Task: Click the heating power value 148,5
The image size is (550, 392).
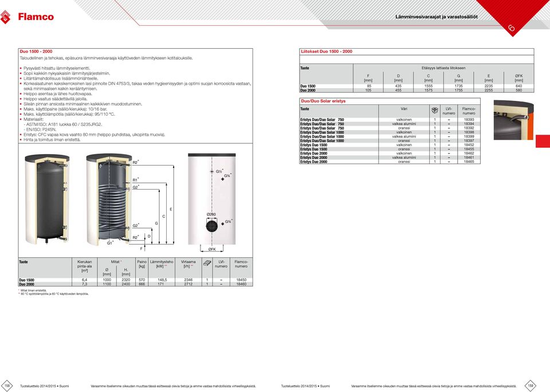Action: pos(162,280)
